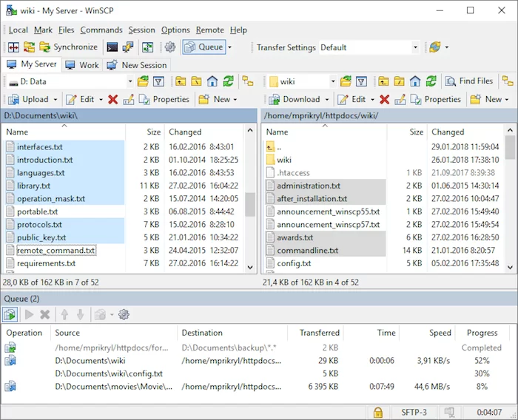Open the D: Data drive dropdown
This screenshot has height=420, width=518.
tap(130, 81)
